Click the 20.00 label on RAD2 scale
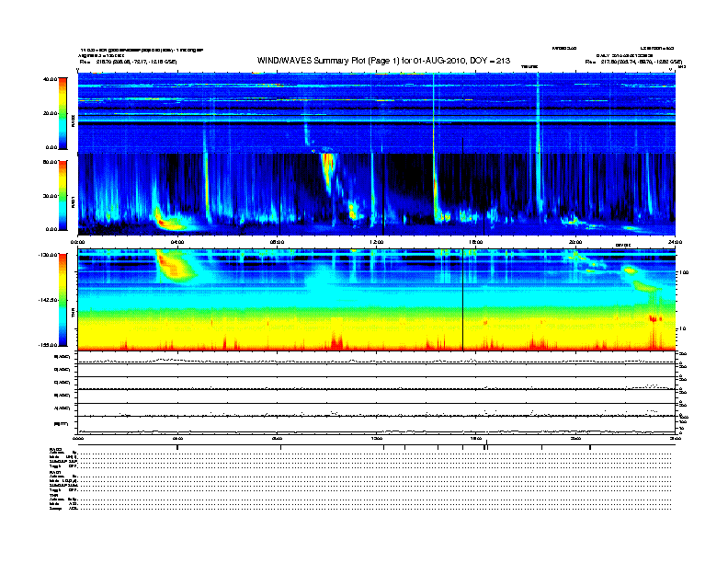This screenshot has width=728, height=563. (x=50, y=113)
